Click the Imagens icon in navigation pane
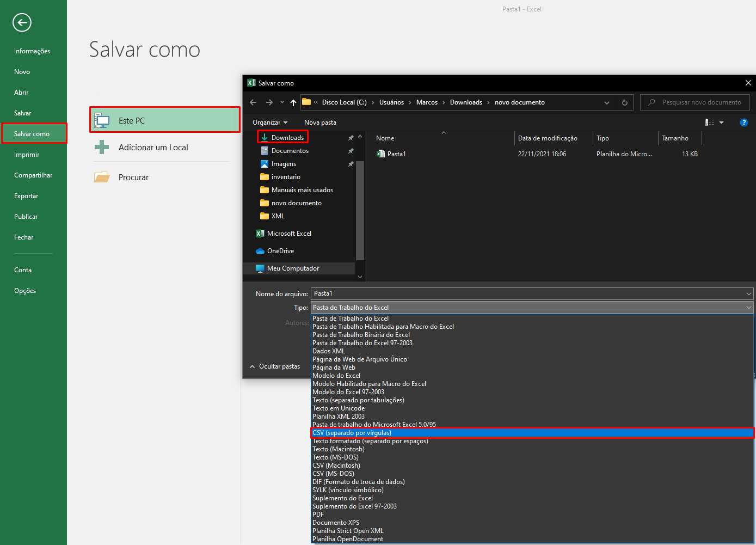 (x=265, y=164)
